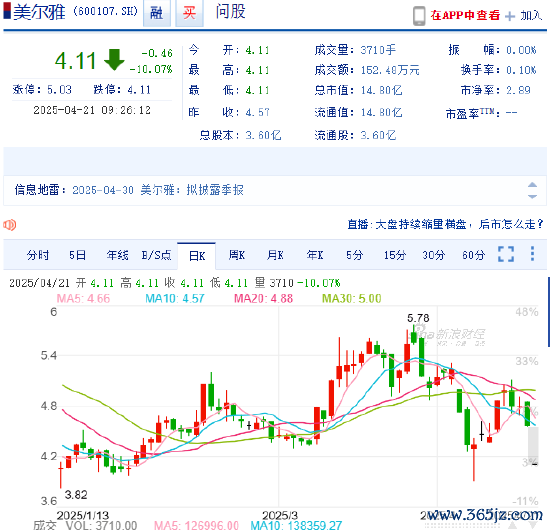
Task: Click the 涨停 value 5.03
Action: point(60,90)
